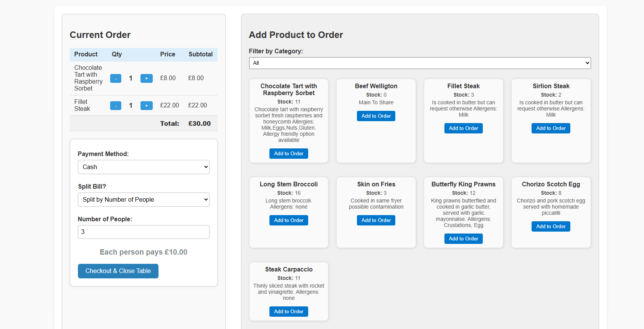Click the Sirlion Steak card title
The height and width of the screenshot is (329, 644).
pos(551,86)
